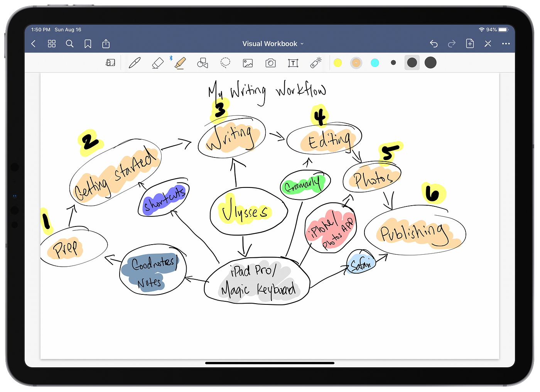Open the page thumbnails grid view

point(52,44)
